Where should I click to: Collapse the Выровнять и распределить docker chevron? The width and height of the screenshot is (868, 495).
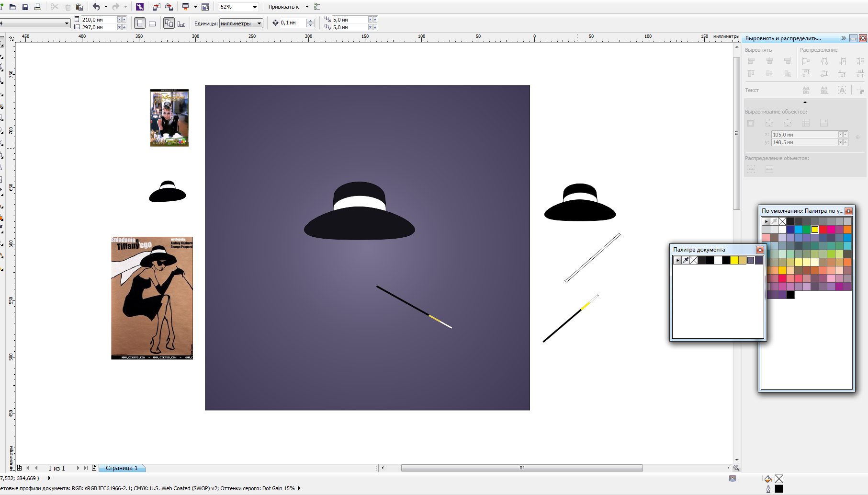click(844, 38)
